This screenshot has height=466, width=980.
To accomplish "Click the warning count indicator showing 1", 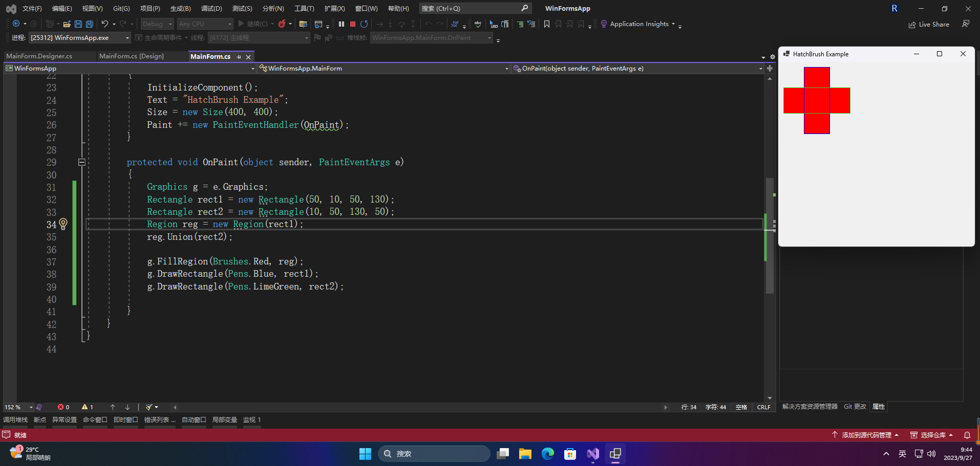I will click(x=88, y=407).
